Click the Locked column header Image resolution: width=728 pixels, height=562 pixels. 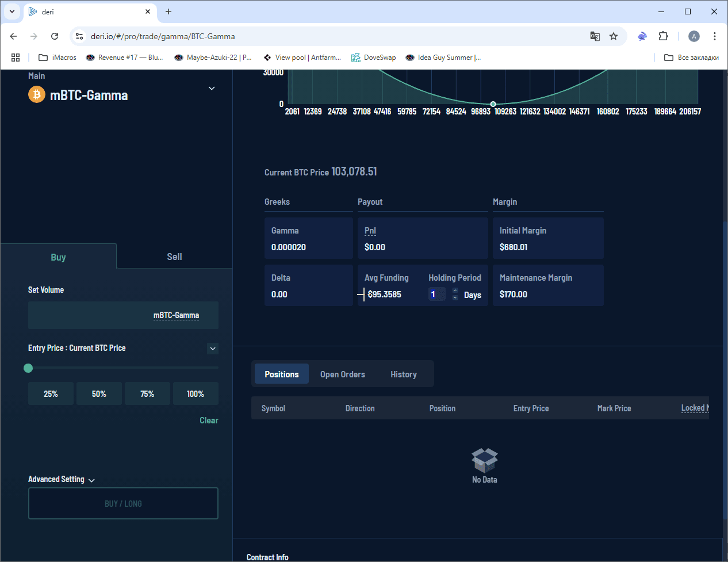click(695, 408)
